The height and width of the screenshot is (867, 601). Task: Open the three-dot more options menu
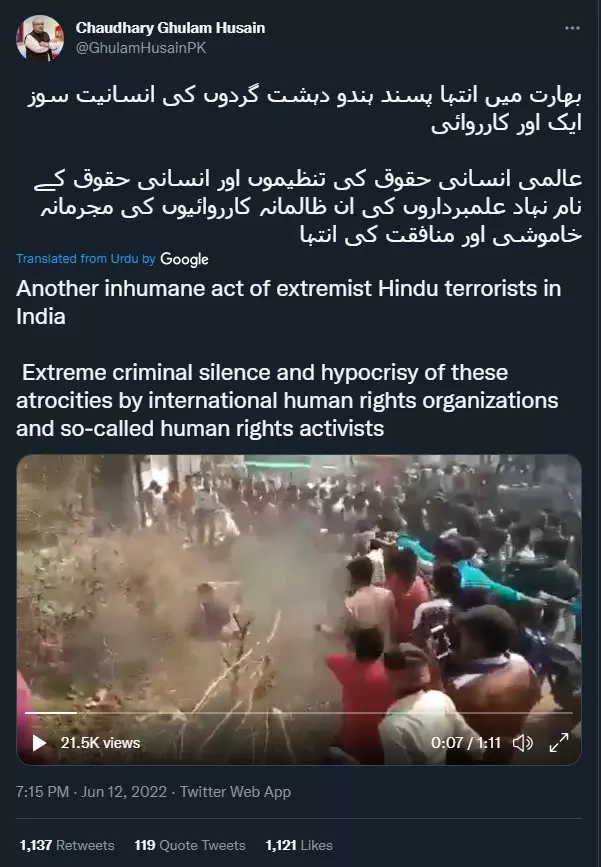[572, 28]
